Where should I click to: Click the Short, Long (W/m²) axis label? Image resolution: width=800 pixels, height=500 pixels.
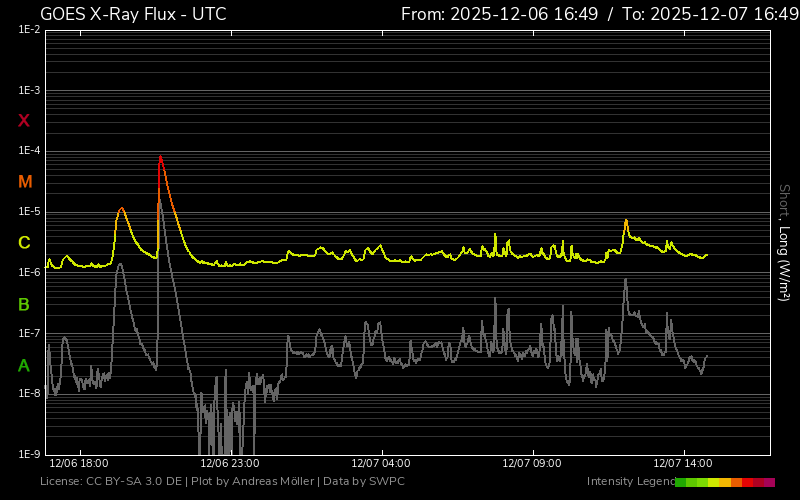[x=784, y=242]
